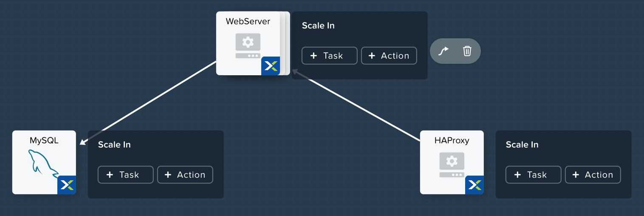Click the gear server icon in HAProxy
This screenshot has width=644, height=216.
click(452, 165)
